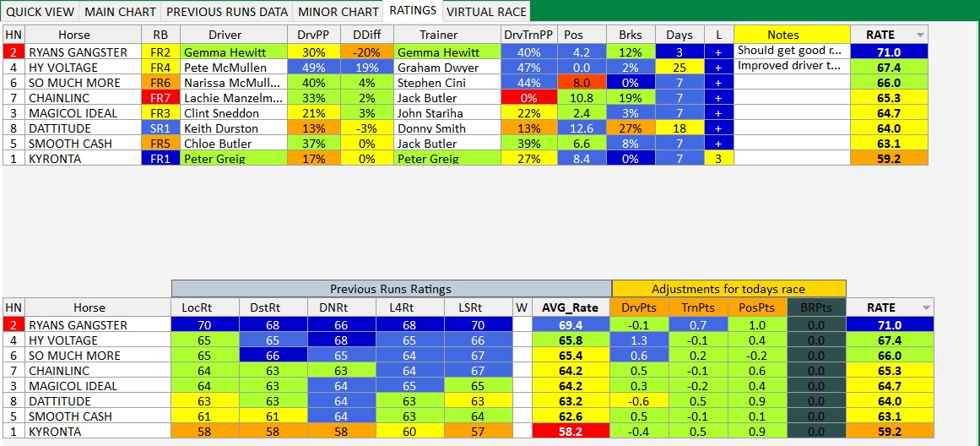Open the QUICK VIEW tab
This screenshot has height=446, width=980.
(x=40, y=12)
